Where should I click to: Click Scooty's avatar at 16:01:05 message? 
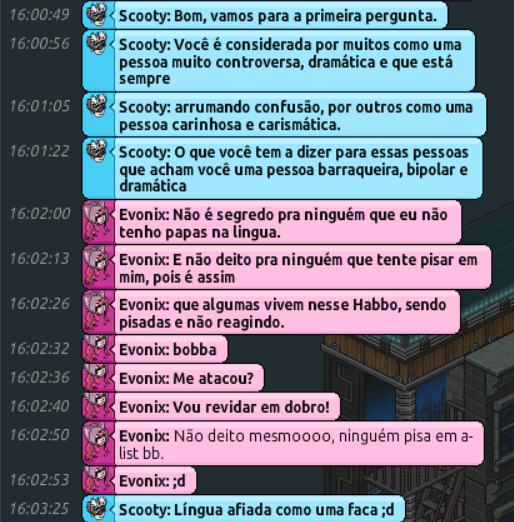click(97, 106)
